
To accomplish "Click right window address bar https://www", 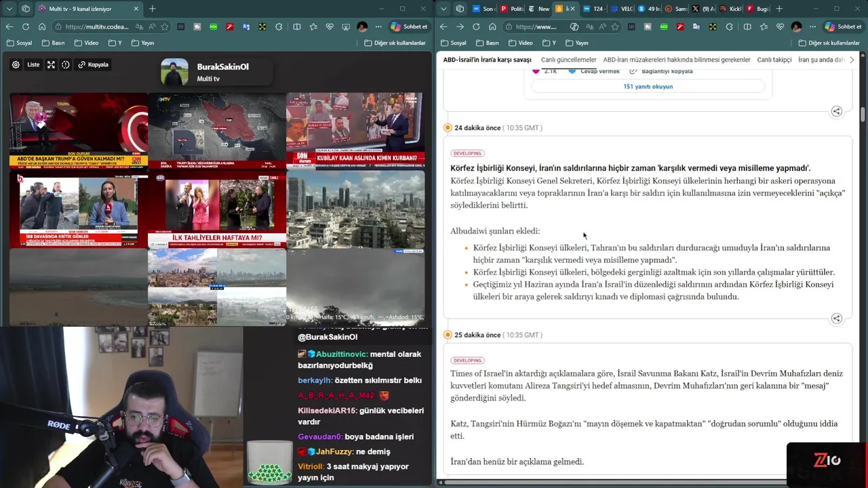I will coord(536,26).
